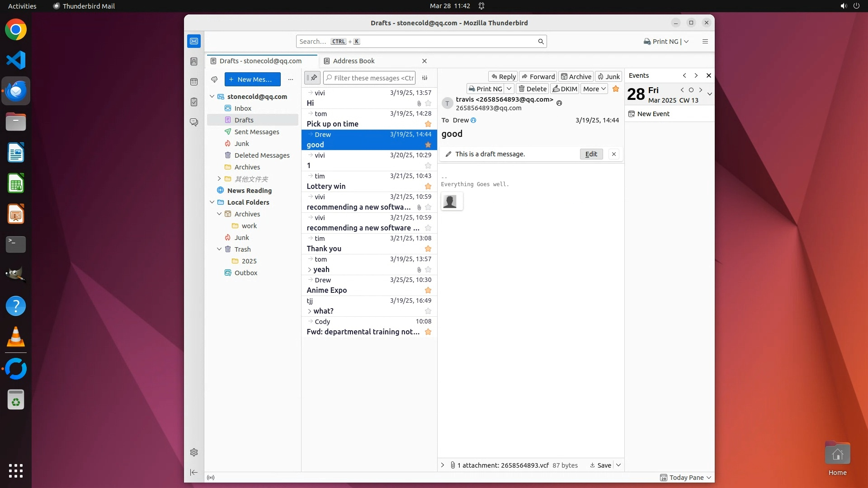Open the Address Book spaces icon

coord(194,61)
